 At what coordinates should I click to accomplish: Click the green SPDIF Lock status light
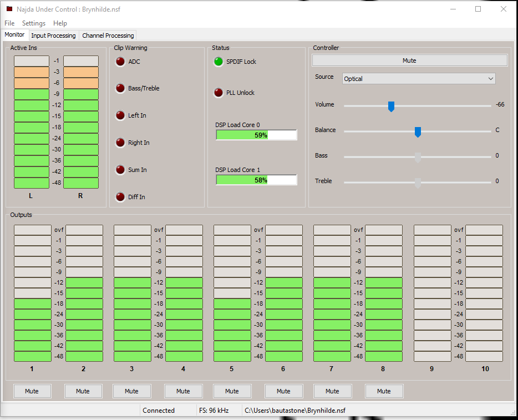[x=219, y=62]
